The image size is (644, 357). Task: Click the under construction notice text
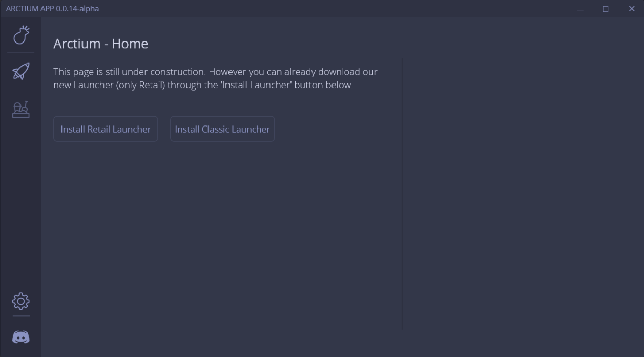click(x=215, y=77)
